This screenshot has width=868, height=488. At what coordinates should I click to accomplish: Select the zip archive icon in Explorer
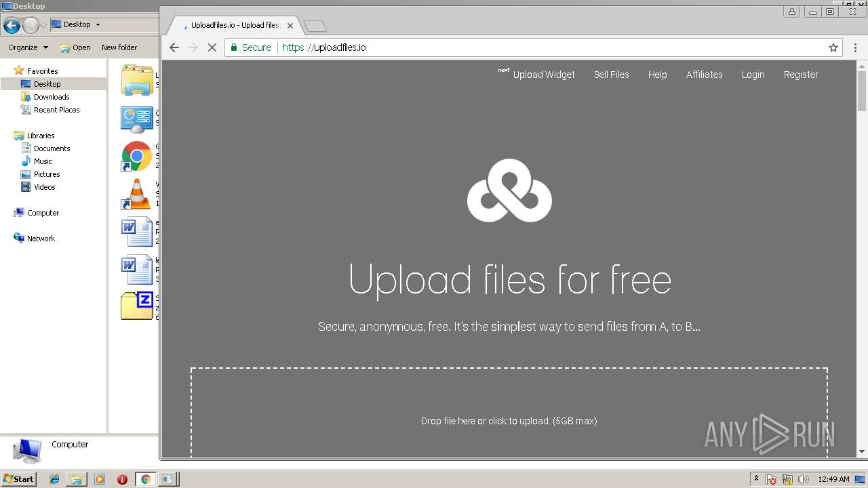point(136,306)
